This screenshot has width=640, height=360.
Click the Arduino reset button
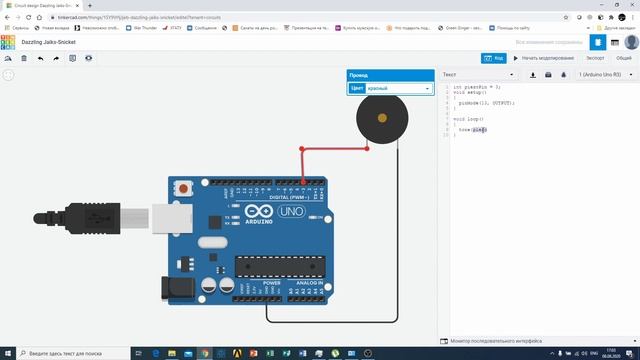click(183, 189)
